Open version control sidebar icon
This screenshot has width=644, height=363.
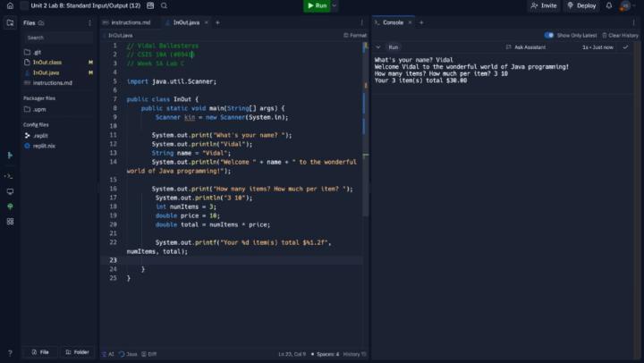click(10, 156)
